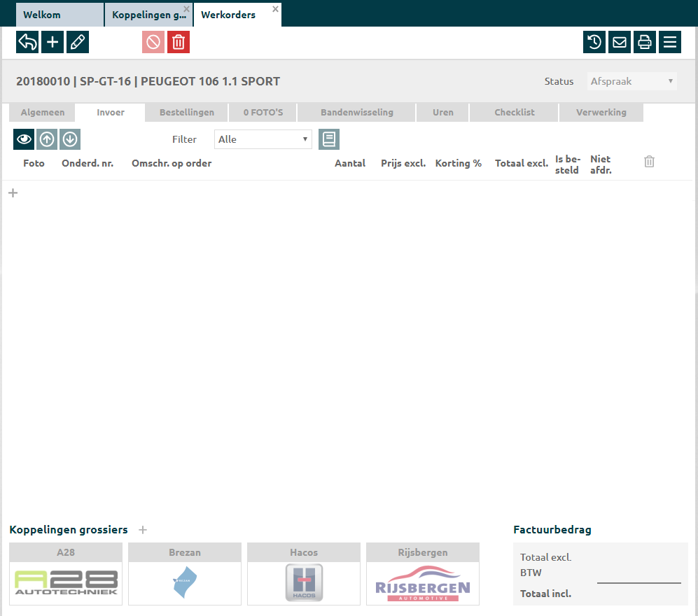This screenshot has height=616, width=698.
Task: Add a new order line with plus
Action: 13,193
